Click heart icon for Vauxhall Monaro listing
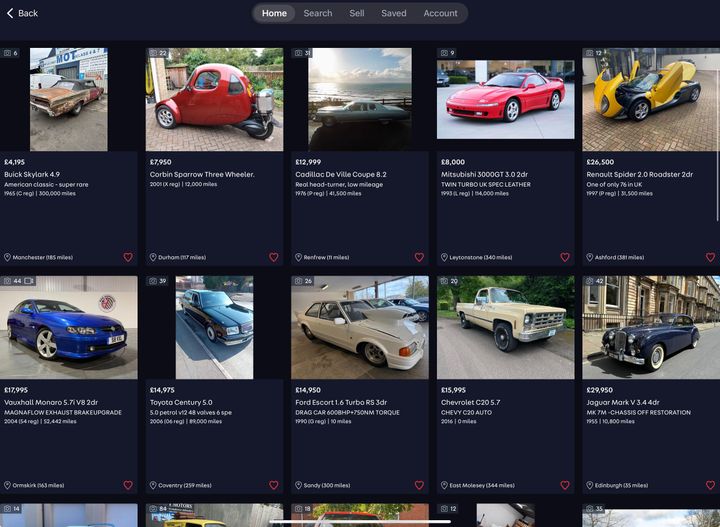The width and height of the screenshot is (720, 527). tap(128, 485)
